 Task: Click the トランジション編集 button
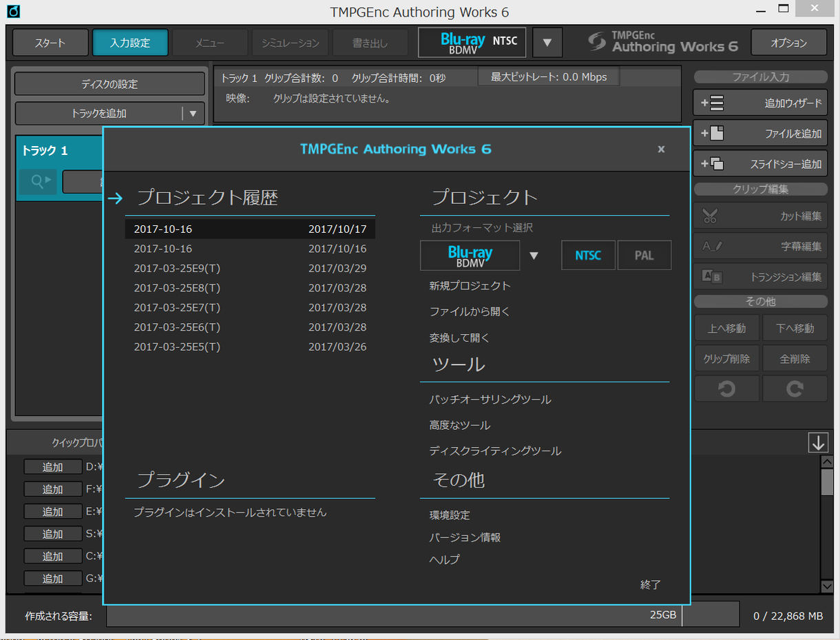760,277
